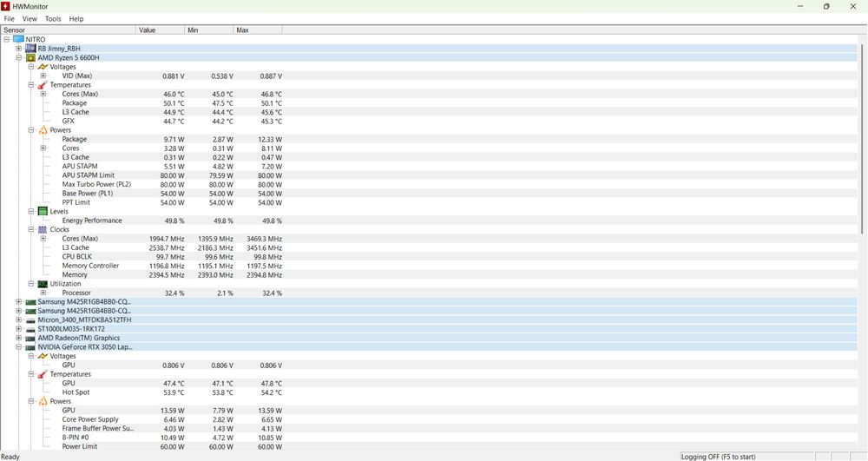868x461 pixels.
Task: Click the Value column header
Action: point(161,30)
